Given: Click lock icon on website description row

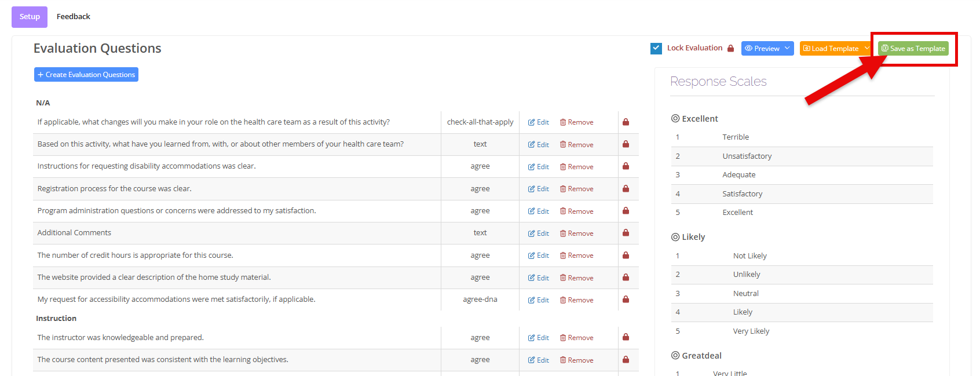Looking at the screenshot, I should coord(626,278).
